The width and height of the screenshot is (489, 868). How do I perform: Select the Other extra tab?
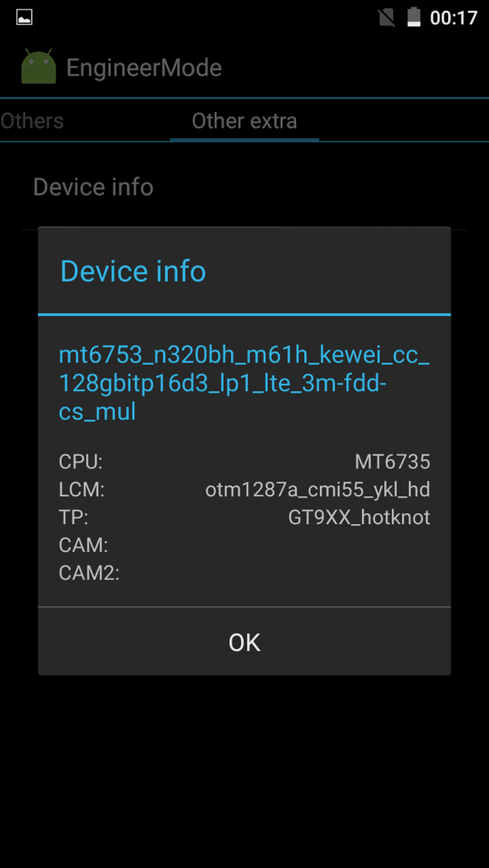click(x=244, y=121)
